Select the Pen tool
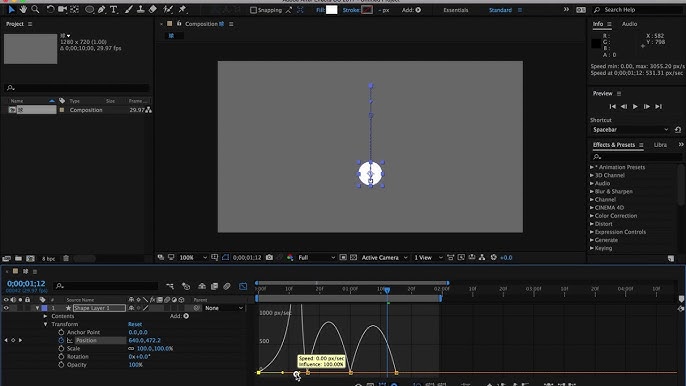The width and height of the screenshot is (686, 386). [x=102, y=9]
